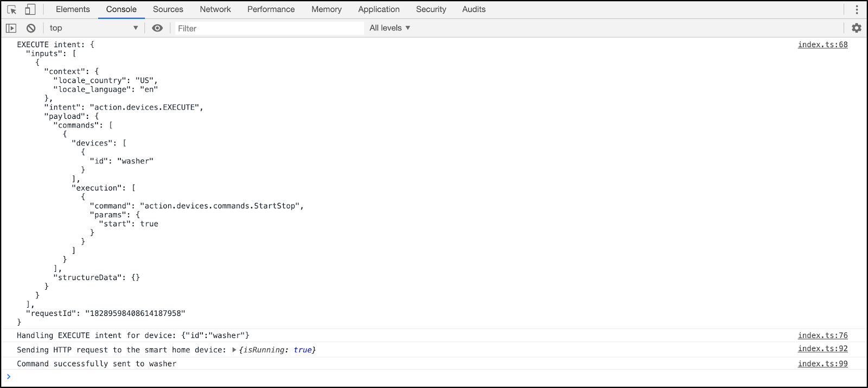
Task: Follow the index.ts:99 source link
Action: click(822, 364)
